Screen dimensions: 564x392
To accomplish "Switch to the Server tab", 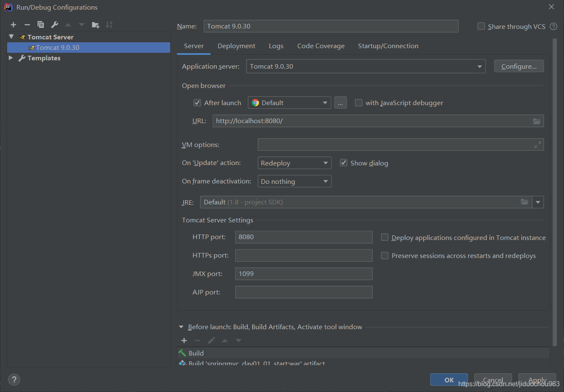I will tap(194, 46).
